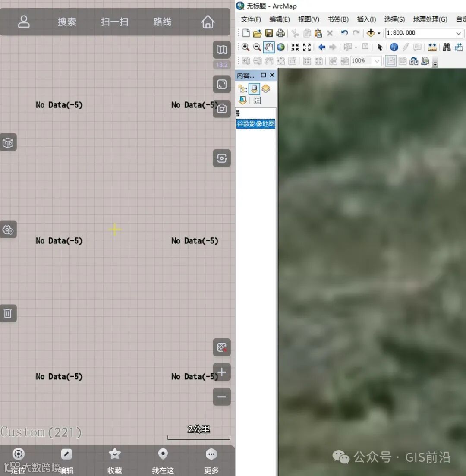This screenshot has width=466, height=476.
Task: Select the Measure ruler tool
Action: tap(432, 47)
